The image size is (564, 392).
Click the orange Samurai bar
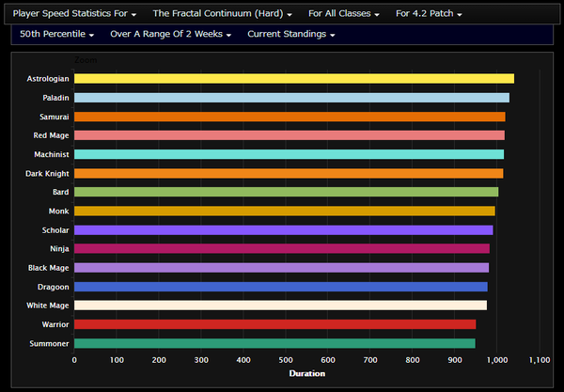(x=290, y=117)
